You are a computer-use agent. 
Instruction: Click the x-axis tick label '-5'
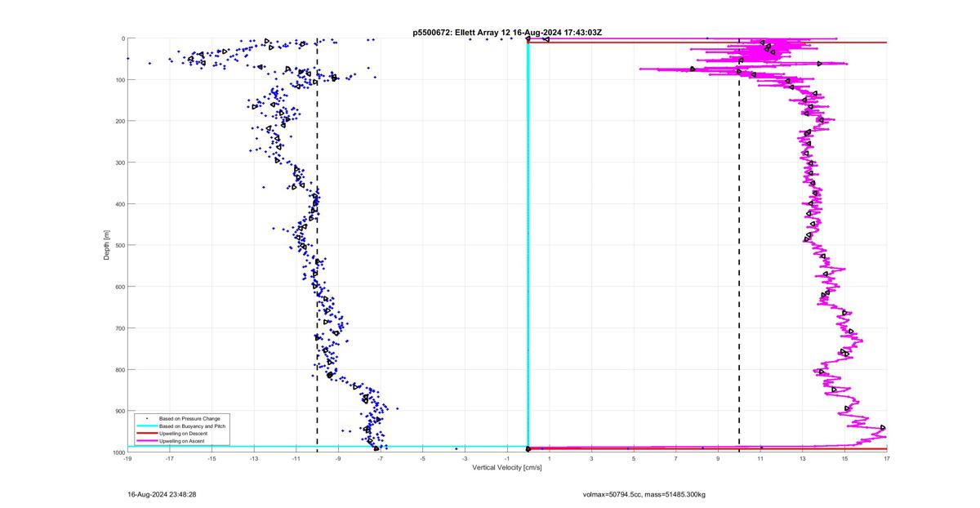[x=423, y=459]
